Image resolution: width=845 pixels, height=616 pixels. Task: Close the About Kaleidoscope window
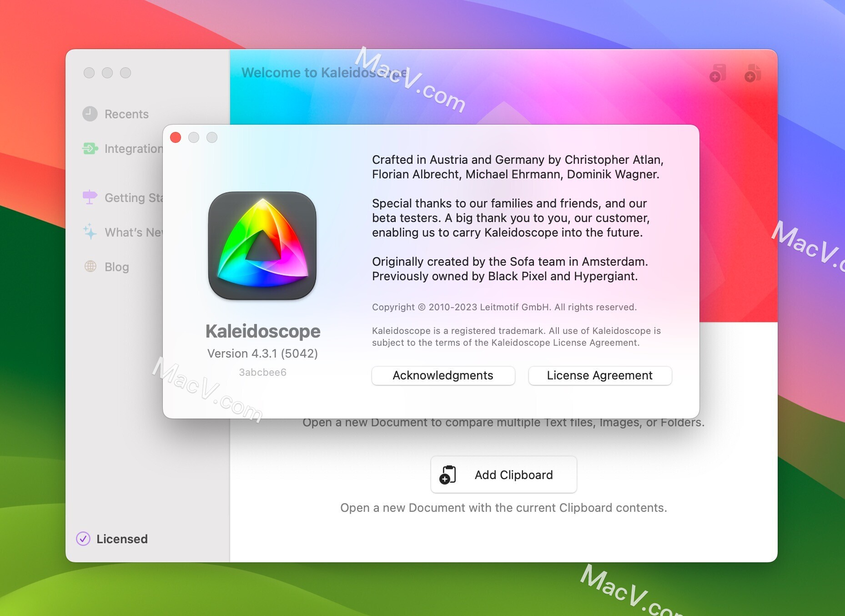point(176,137)
